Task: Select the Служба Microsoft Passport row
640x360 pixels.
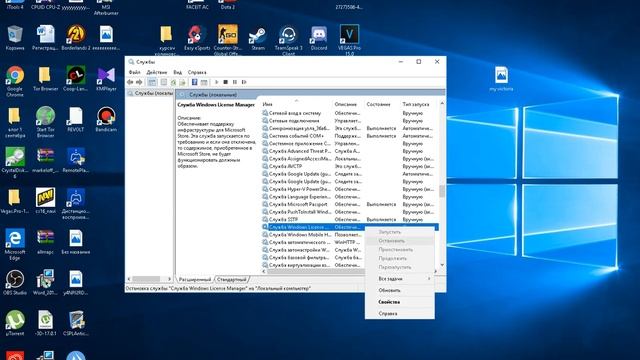Action: (349, 204)
